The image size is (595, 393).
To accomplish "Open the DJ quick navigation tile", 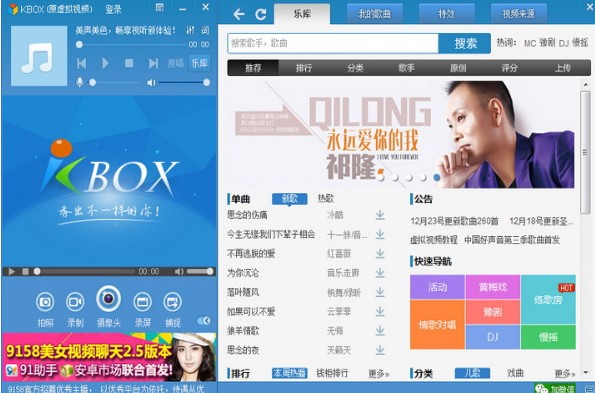I will pos(493,337).
